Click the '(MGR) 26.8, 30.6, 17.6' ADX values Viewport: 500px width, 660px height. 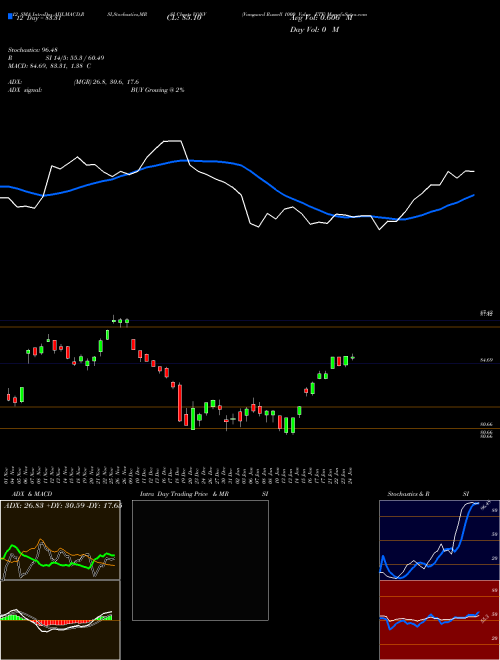[x=106, y=82]
